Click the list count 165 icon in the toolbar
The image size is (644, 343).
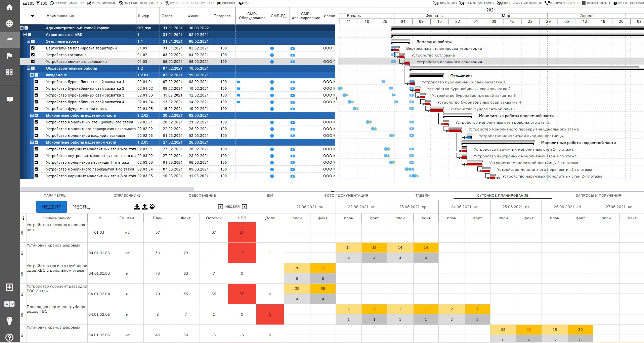point(29,3)
